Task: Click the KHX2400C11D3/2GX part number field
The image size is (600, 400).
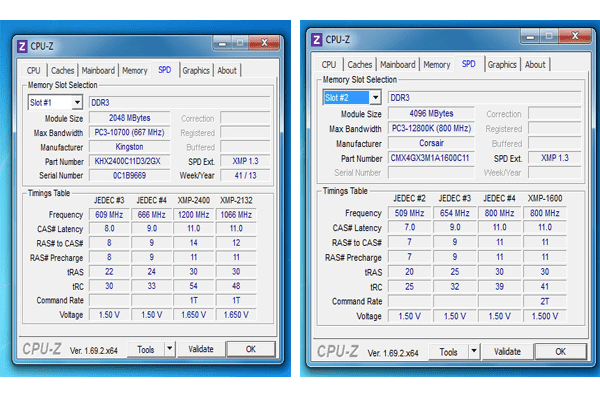Action: coord(129,161)
